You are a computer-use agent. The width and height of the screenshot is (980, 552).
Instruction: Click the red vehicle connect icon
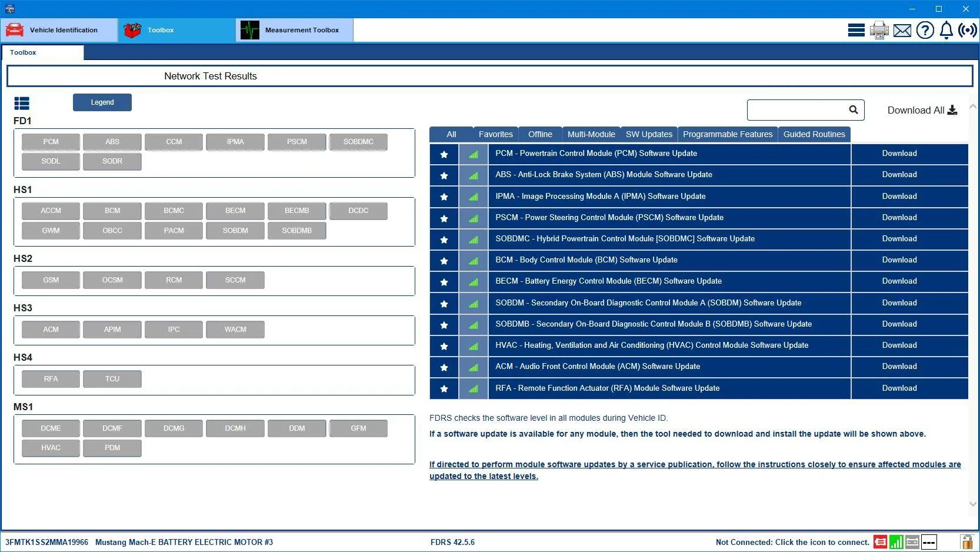pos(880,542)
